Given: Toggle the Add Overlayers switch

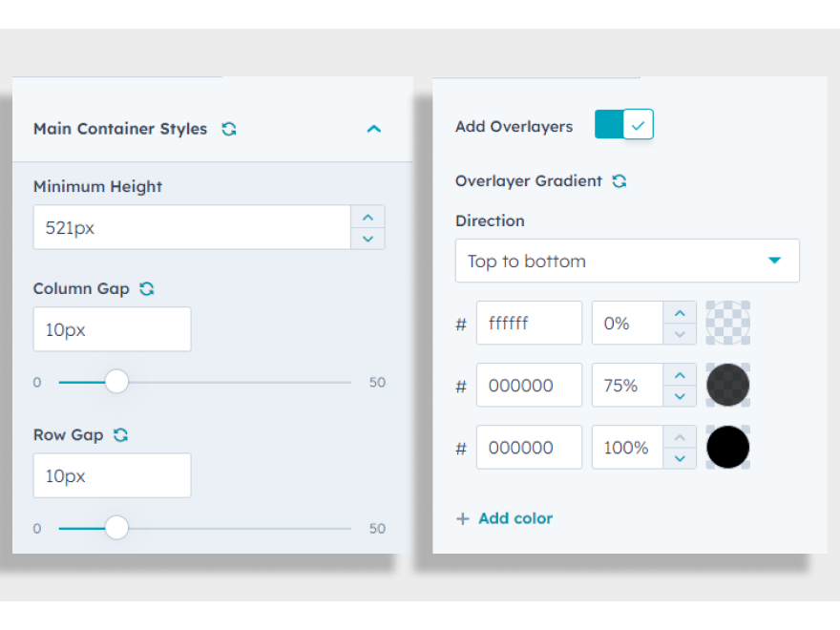Looking at the screenshot, I should [624, 125].
